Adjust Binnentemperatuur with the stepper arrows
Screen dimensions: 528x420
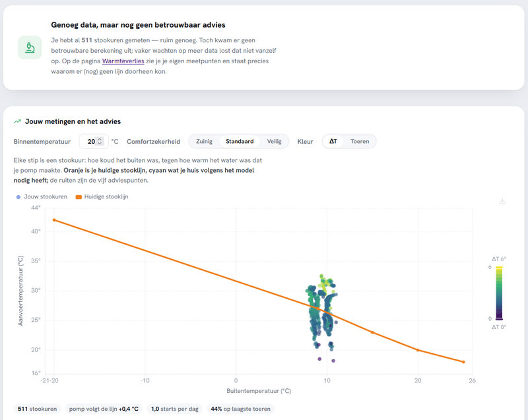100,142
